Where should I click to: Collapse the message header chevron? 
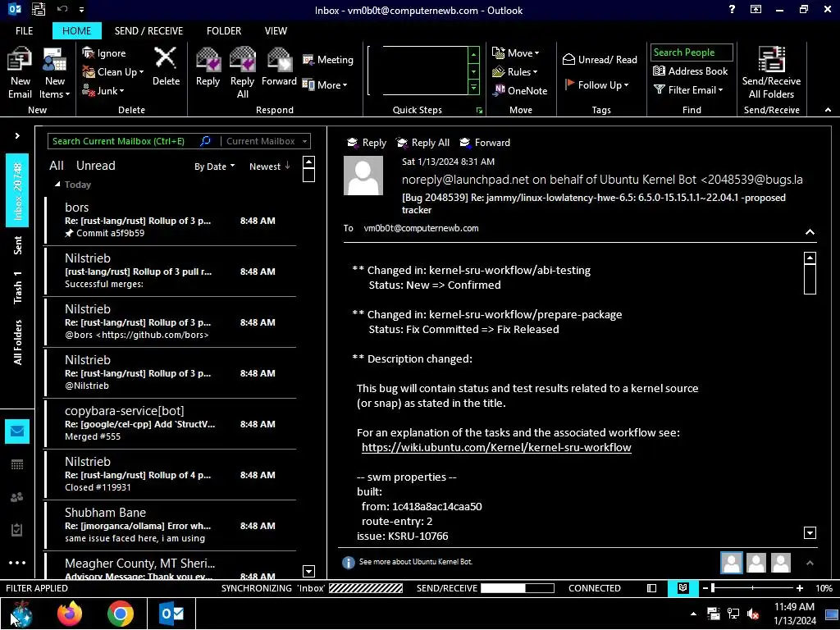[x=810, y=232]
